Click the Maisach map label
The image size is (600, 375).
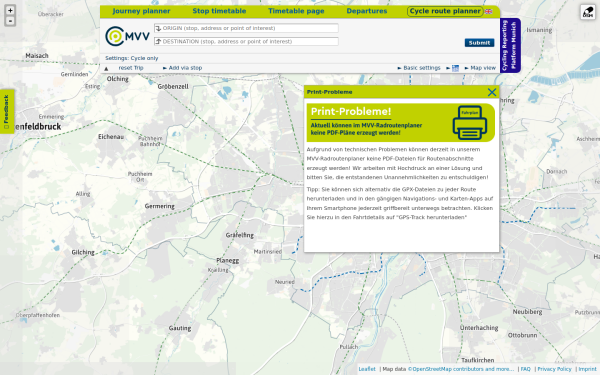click(x=37, y=56)
